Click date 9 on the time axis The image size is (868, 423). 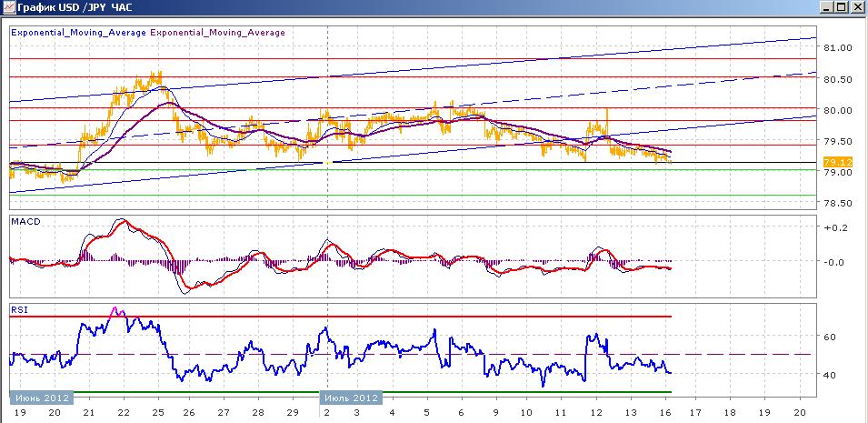496,413
